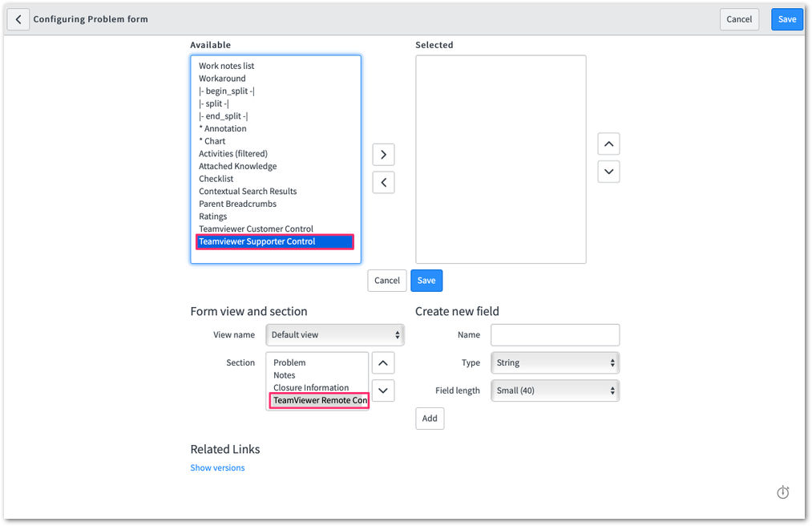Viewport: 812px width, 526px height.
Task: Focus the new field Name input
Action: point(555,335)
